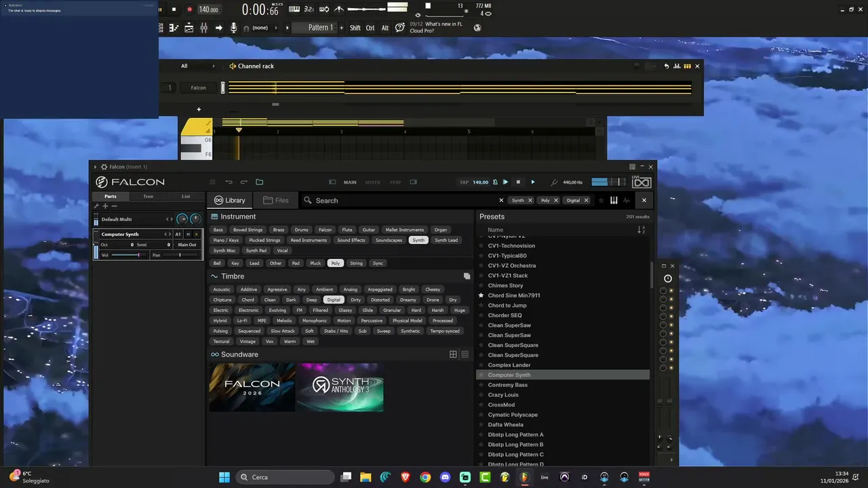Click Falcon transport stop button
Screen dimensions: 868x488
point(518,182)
